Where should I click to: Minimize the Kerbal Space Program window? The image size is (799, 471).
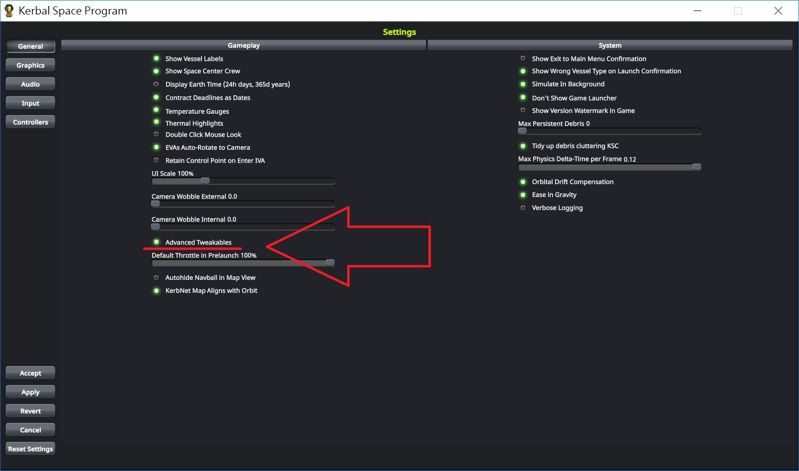698,11
